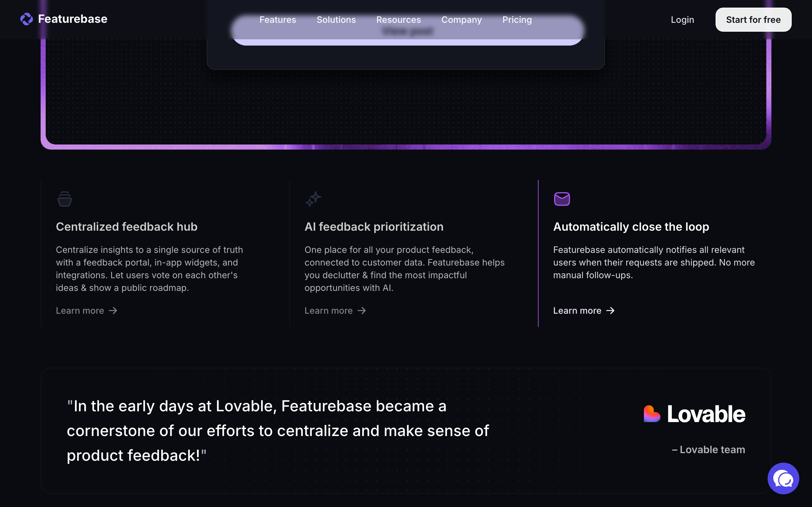The height and width of the screenshot is (507, 812).
Task: Open the Solutions nav menu
Action: pos(336,20)
